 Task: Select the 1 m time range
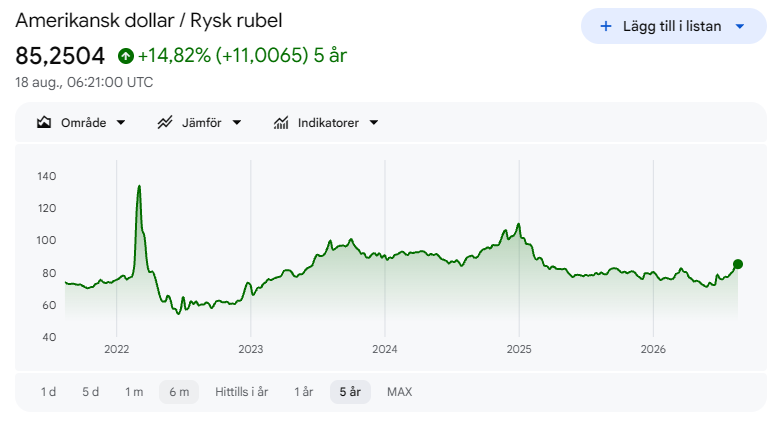[x=134, y=392]
